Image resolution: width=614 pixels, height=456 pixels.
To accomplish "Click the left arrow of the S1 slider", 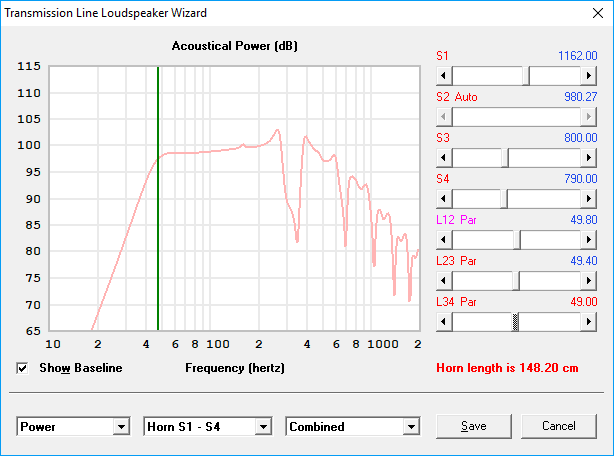I will click(444, 76).
